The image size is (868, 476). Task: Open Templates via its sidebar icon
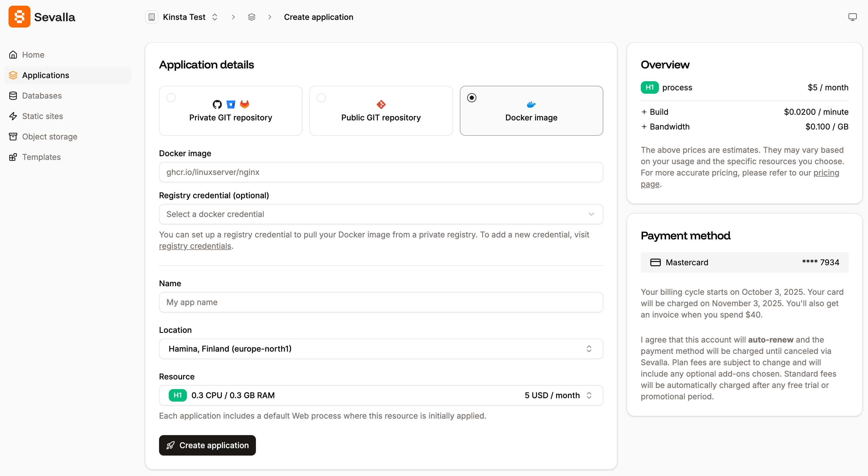coord(13,157)
